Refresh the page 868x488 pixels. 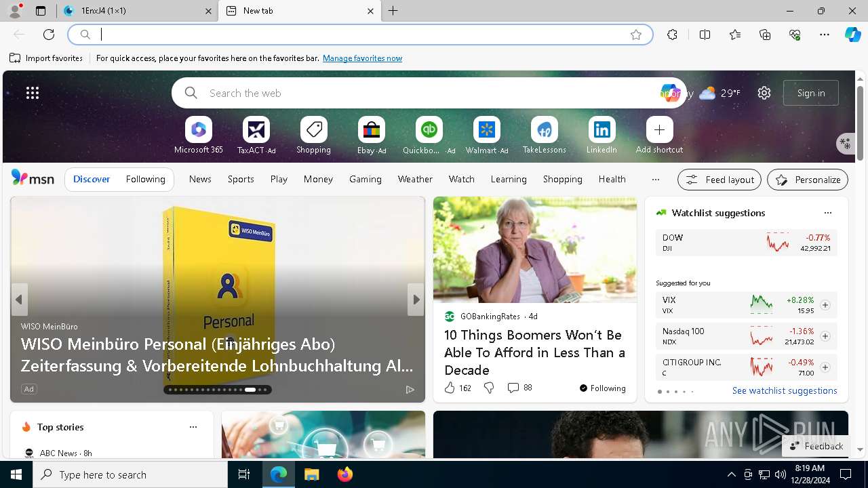pos(49,35)
